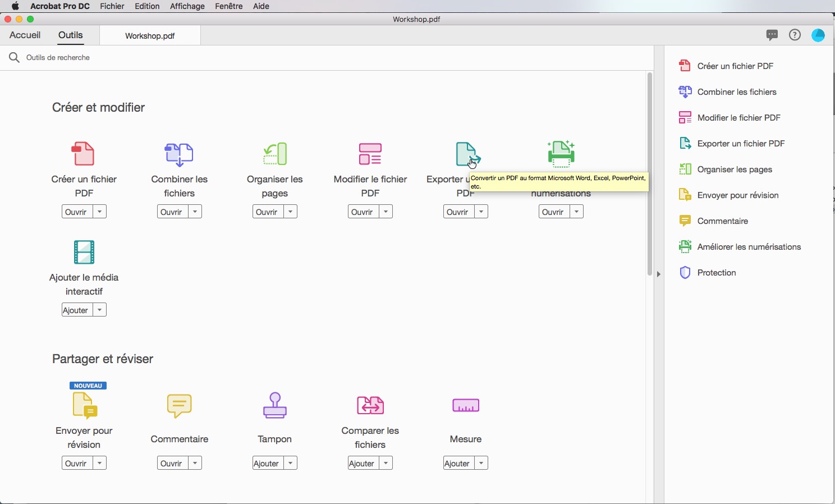Click the Ajouter le média interactif film icon
This screenshot has height=504, width=835.
click(x=84, y=252)
